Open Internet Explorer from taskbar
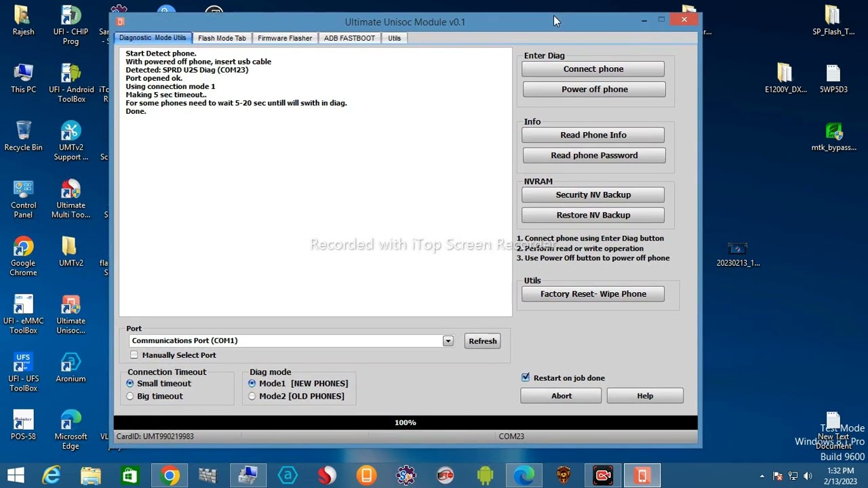Image resolution: width=868 pixels, height=488 pixels. point(52,475)
